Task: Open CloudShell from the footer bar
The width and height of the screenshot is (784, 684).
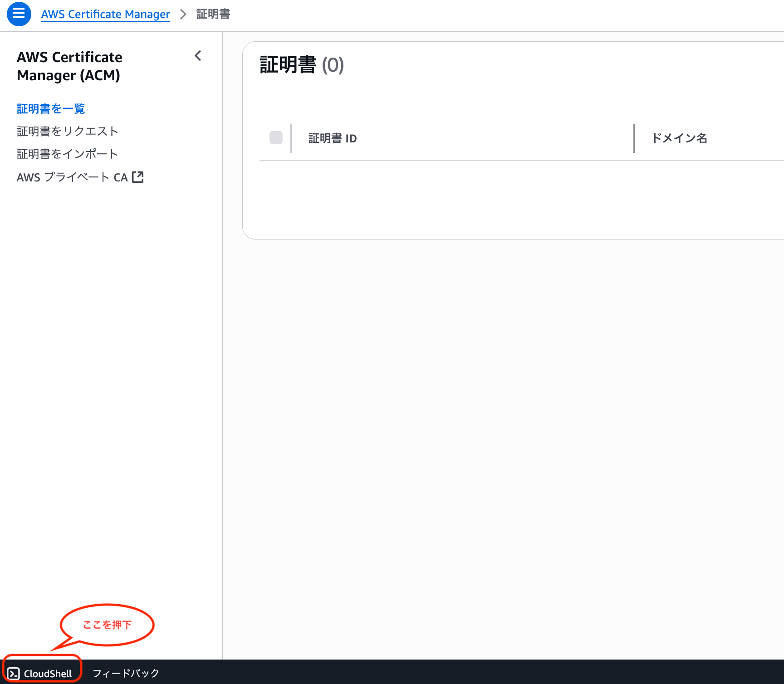Action: [40, 674]
